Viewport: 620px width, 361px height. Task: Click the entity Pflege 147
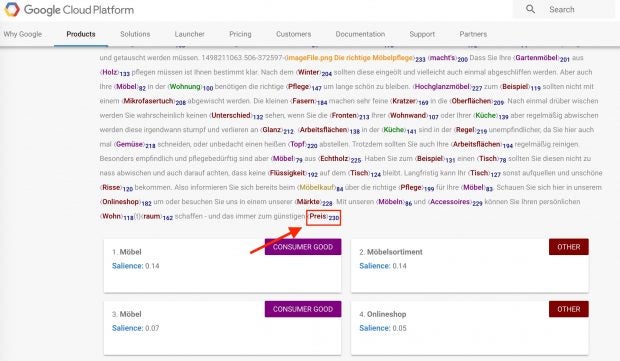(304, 87)
